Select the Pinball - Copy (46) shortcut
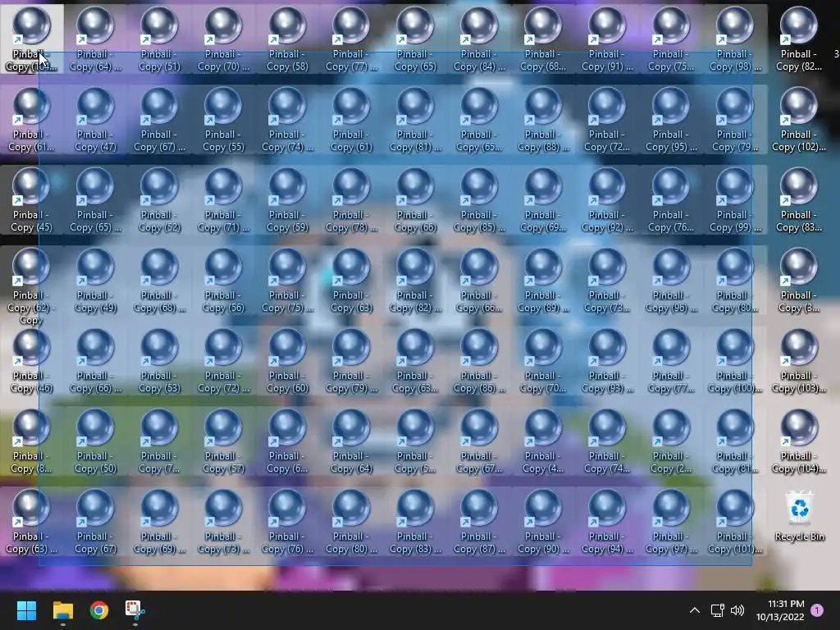840x630 pixels. pos(31,361)
